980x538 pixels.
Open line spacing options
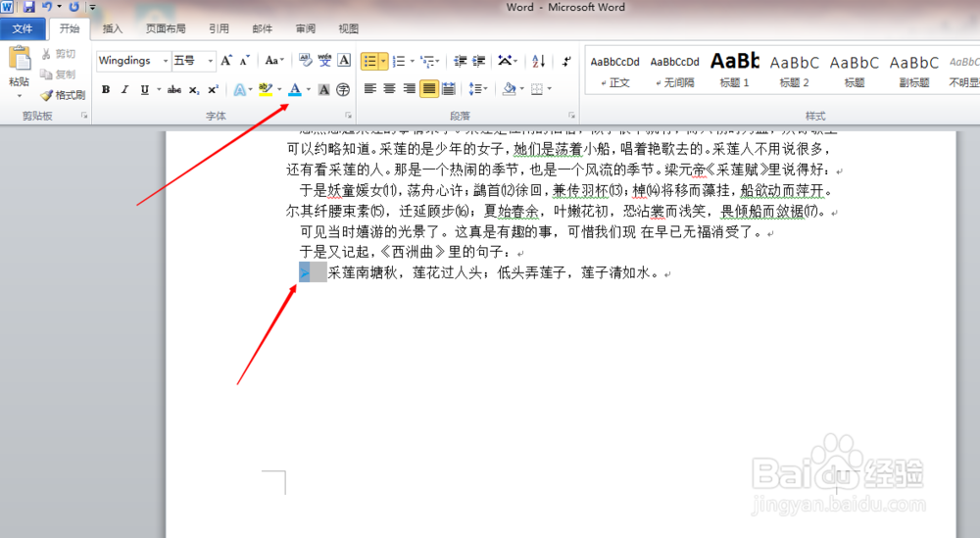[475, 89]
